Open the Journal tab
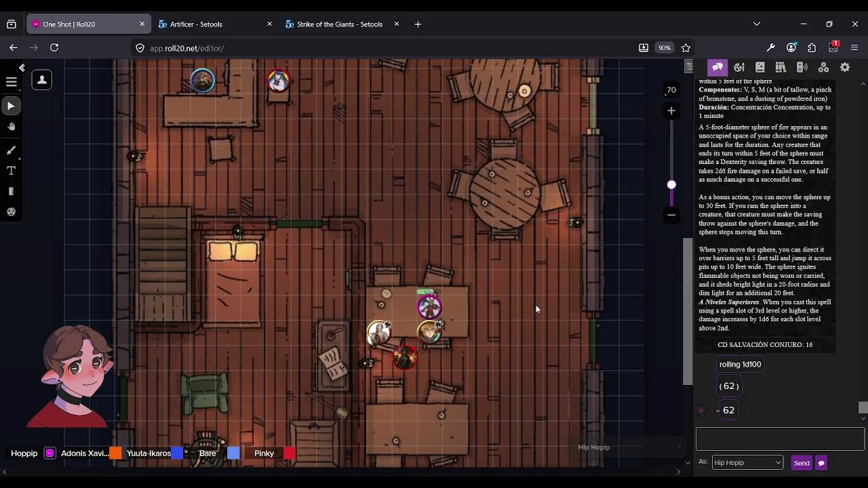The width and height of the screenshot is (868, 488). point(760,67)
